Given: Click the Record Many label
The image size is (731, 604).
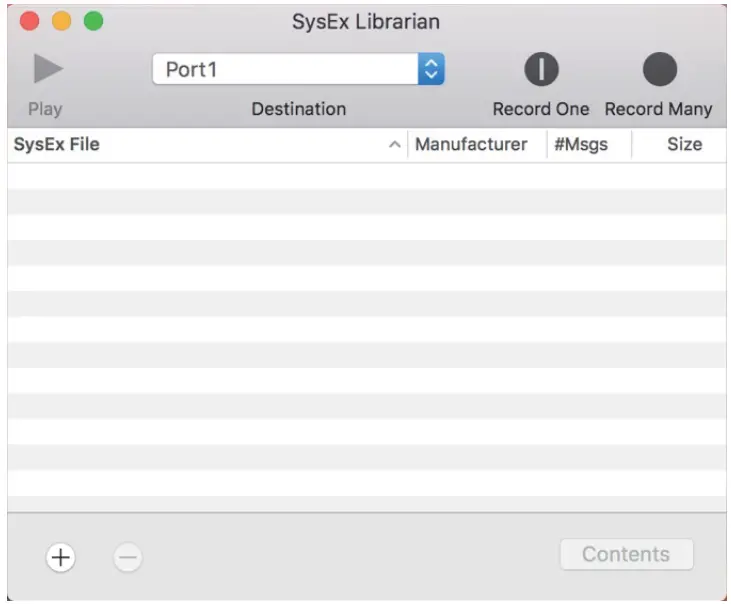Looking at the screenshot, I should click(x=658, y=109).
